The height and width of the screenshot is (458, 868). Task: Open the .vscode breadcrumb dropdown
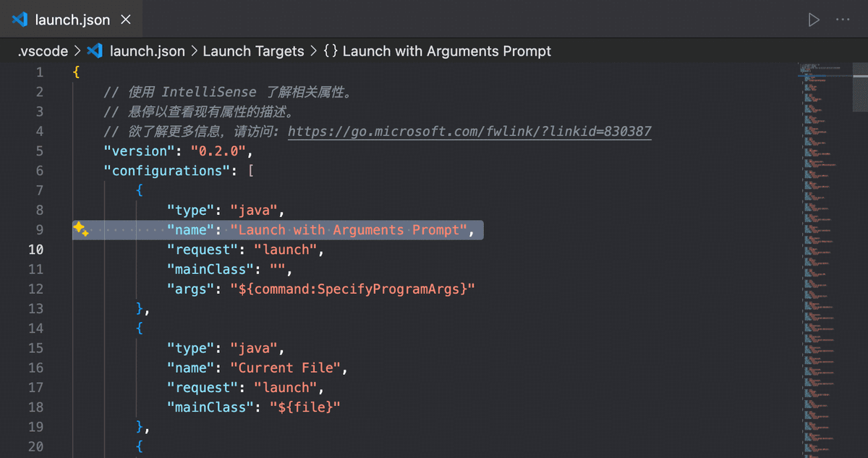pyautogui.click(x=41, y=51)
